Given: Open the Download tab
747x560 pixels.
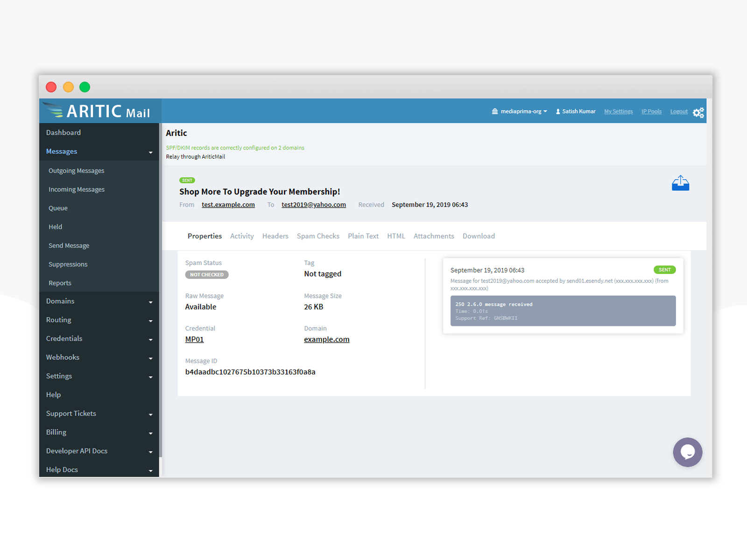Looking at the screenshot, I should click(479, 236).
